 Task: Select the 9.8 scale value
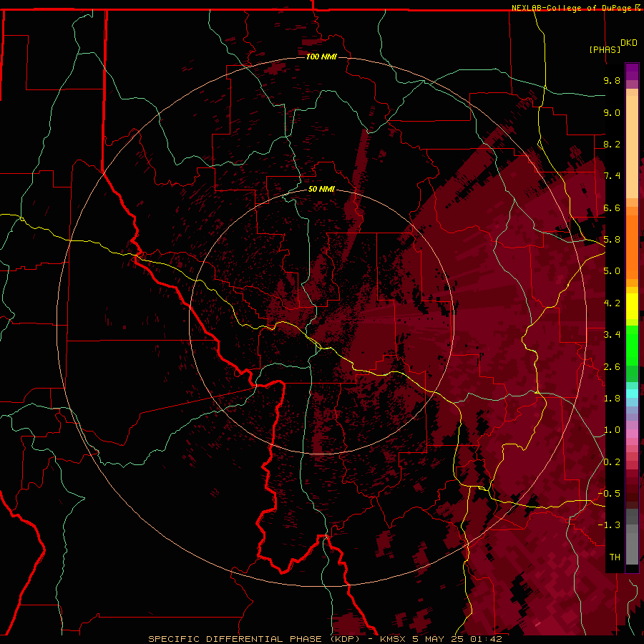pyautogui.click(x=612, y=80)
